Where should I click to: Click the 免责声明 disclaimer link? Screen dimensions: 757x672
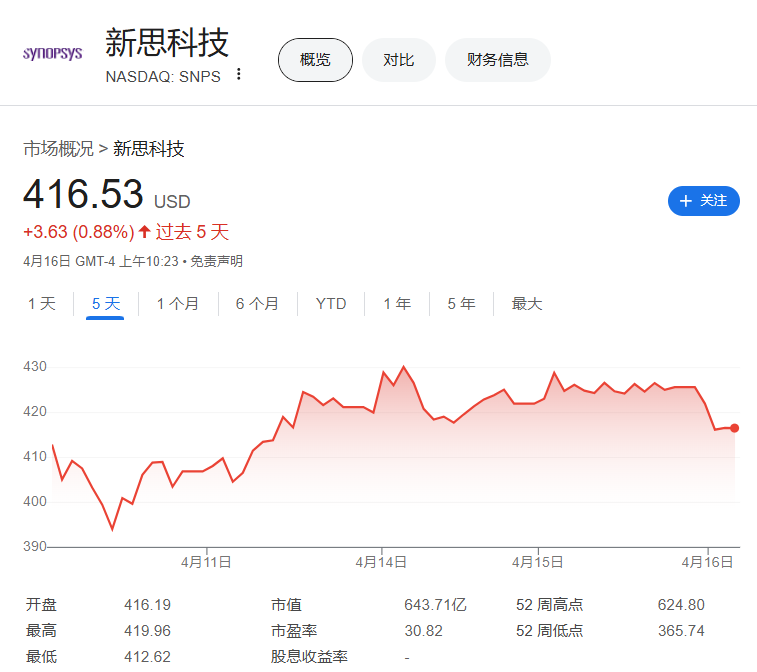(x=216, y=261)
